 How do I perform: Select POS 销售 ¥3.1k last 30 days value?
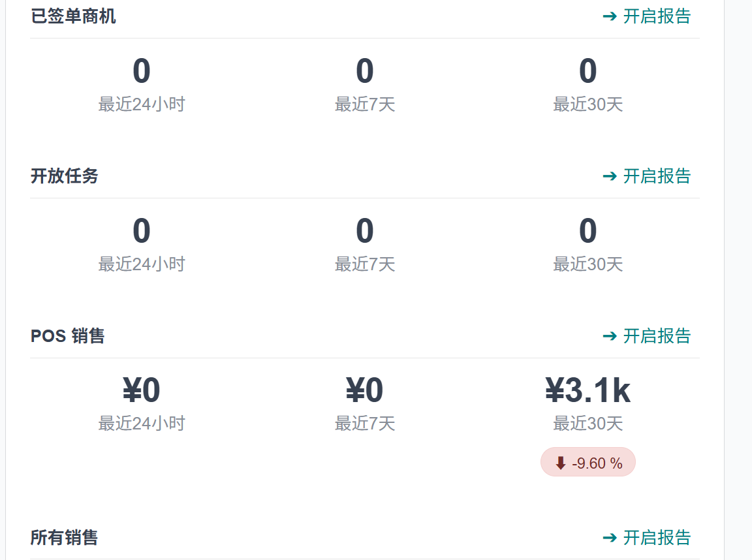(588, 390)
